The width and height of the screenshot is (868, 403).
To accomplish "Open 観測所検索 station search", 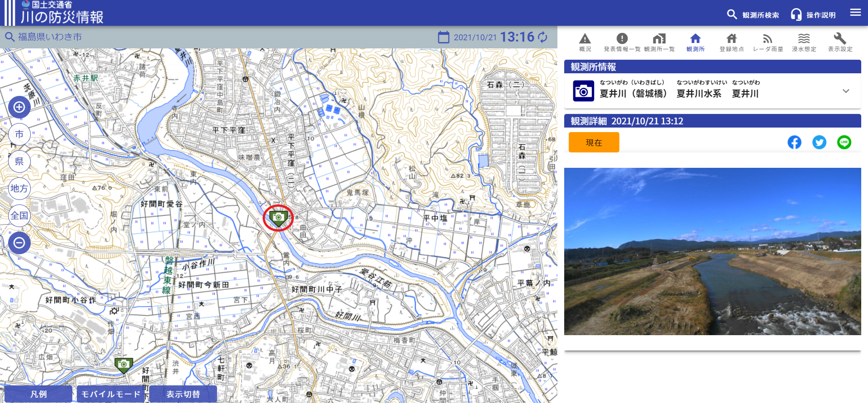I will click(x=753, y=14).
